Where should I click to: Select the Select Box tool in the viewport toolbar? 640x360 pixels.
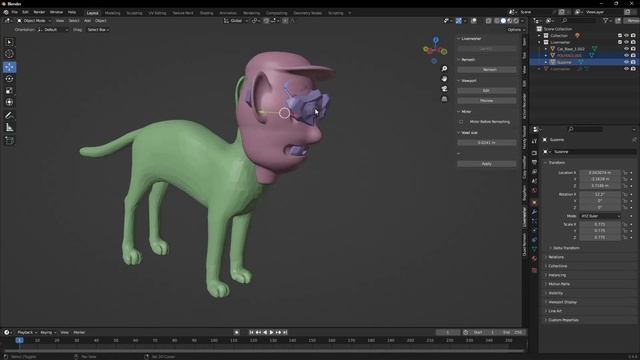9,42
